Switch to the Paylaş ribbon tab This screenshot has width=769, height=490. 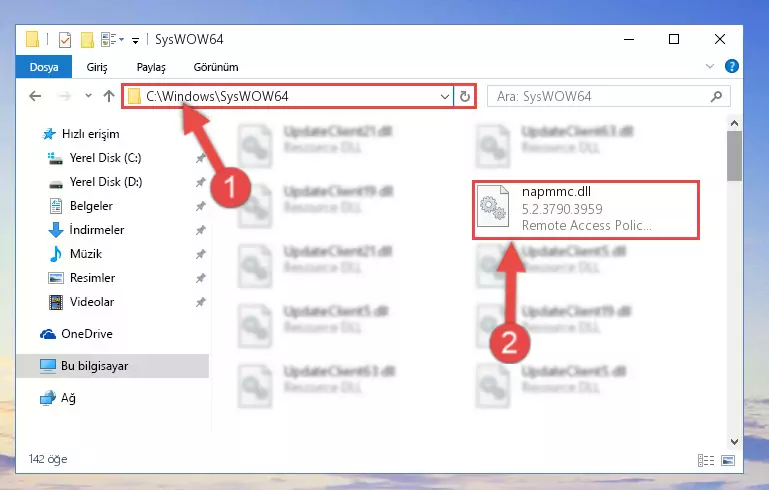[151, 67]
